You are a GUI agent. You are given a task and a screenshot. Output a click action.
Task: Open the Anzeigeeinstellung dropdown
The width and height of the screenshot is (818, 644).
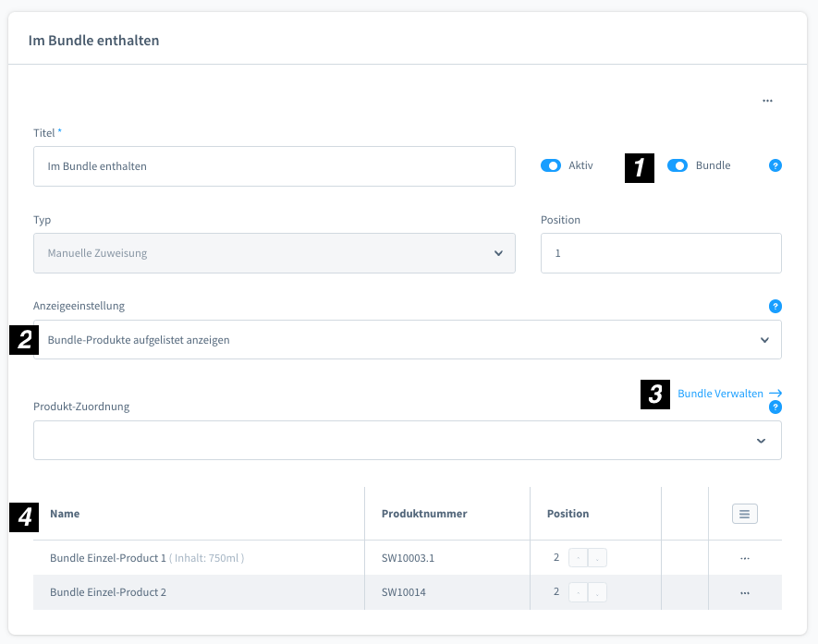point(408,340)
